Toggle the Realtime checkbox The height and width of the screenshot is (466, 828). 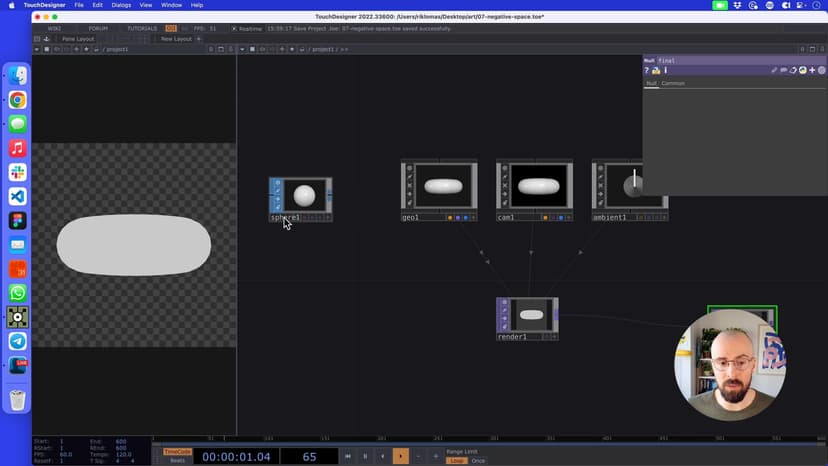tap(235, 28)
